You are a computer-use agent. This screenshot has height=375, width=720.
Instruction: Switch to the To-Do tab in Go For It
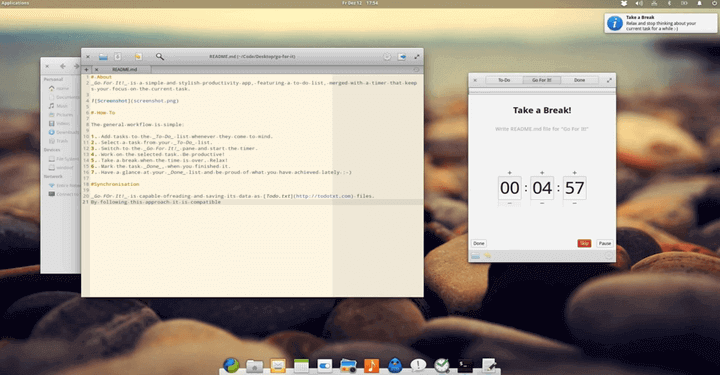coord(504,80)
